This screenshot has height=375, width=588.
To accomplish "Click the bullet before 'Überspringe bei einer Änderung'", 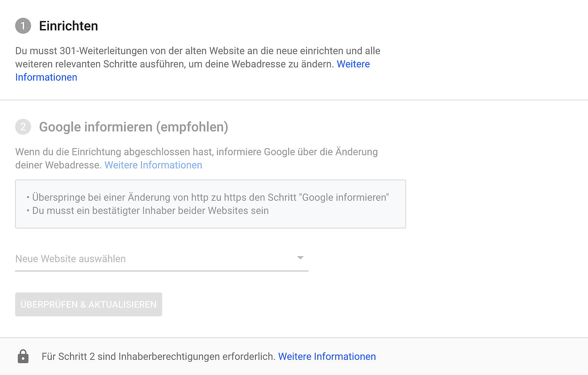I will click(28, 197).
